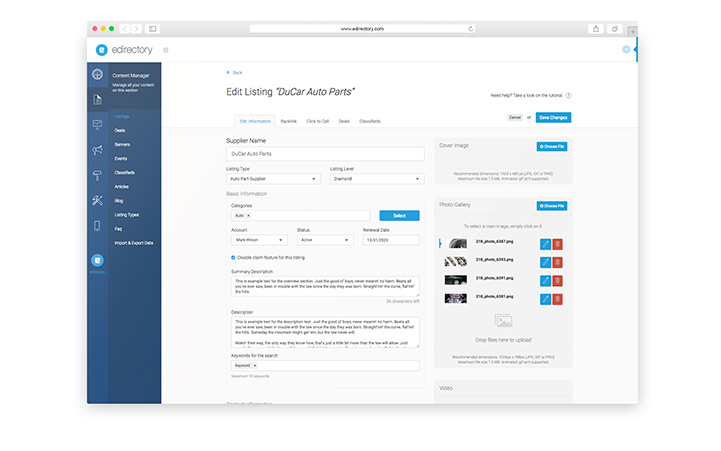Open the megaphone promotions sidebar icon
This screenshot has width=721, height=451.
(97, 150)
